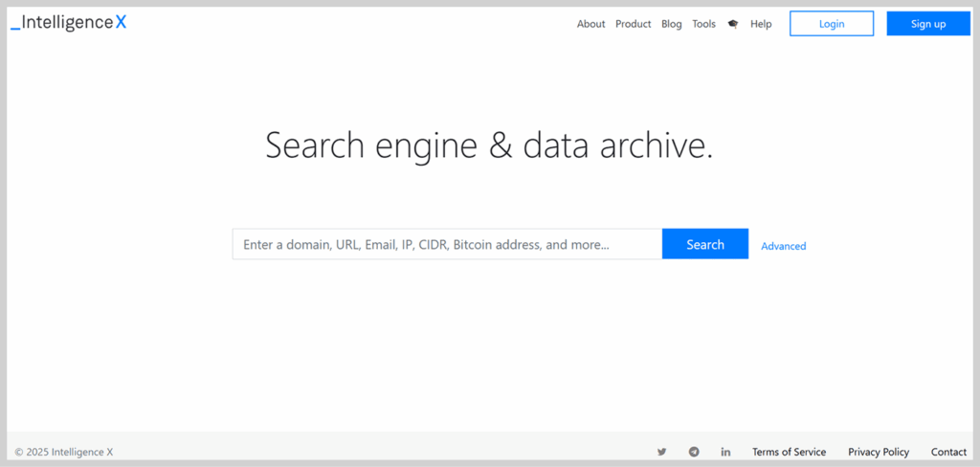The image size is (980, 467).
Task: Open the Terms of Service link
Action: (789, 452)
